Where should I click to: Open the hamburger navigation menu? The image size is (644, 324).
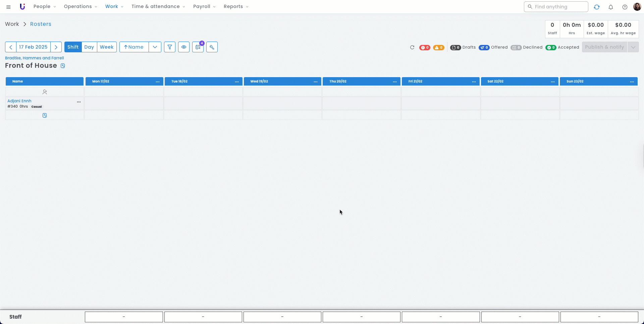coord(8,7)
